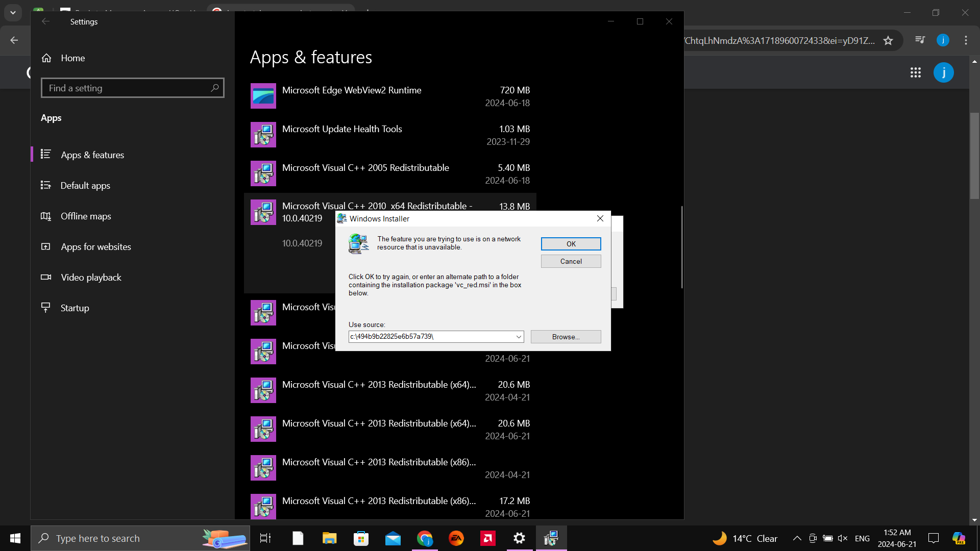This screenshot has width=980, height=551.
Task: Click the Apps for websites sidebar icon
Action: click(x=45, y=246)
